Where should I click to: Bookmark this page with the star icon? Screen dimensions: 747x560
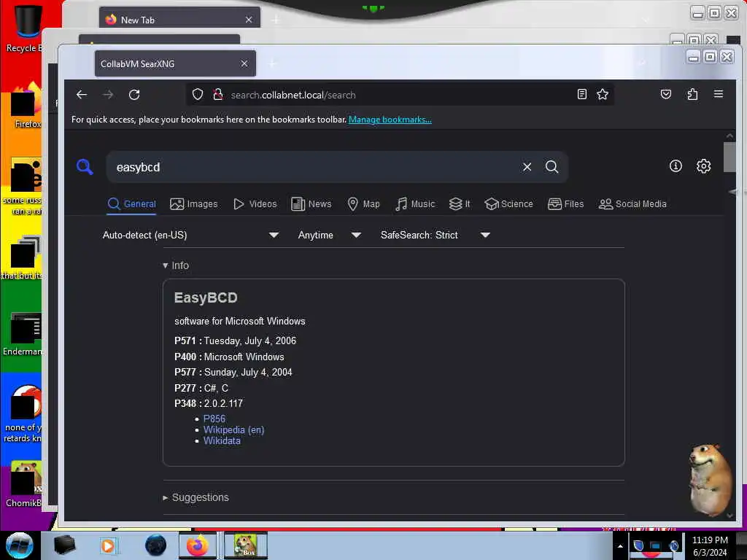pos(603,94)
